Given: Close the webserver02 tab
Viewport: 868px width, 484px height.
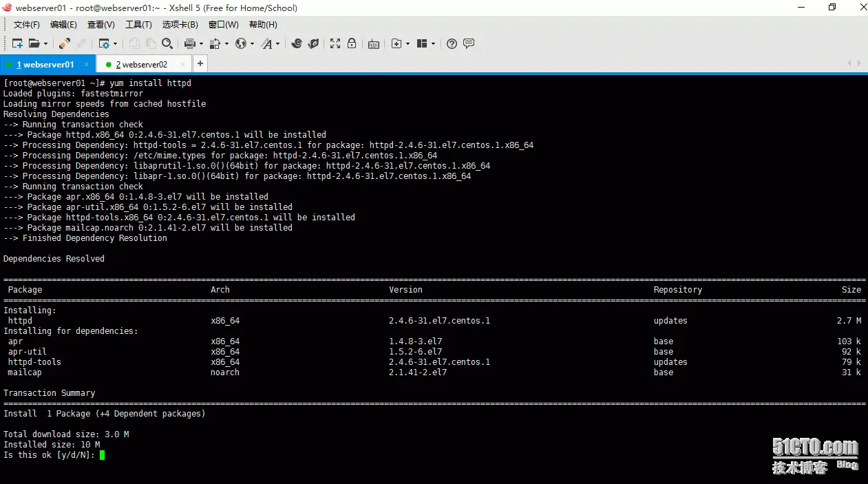Looking at the screenshot, I should click(x=182, y=64).
